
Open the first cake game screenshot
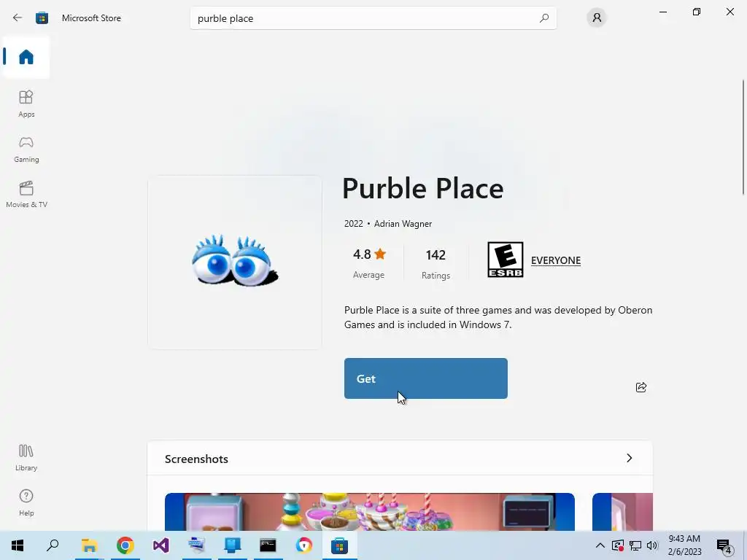(x=370, y=512)
